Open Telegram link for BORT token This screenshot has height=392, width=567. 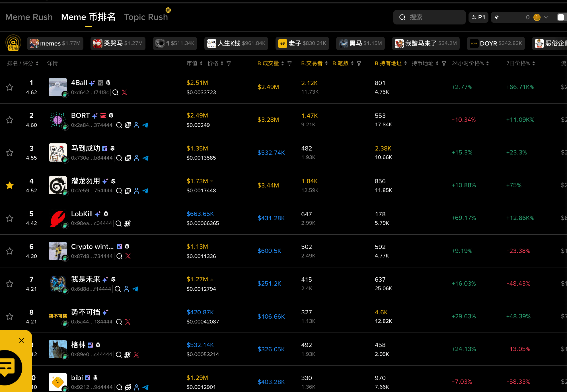145,125
